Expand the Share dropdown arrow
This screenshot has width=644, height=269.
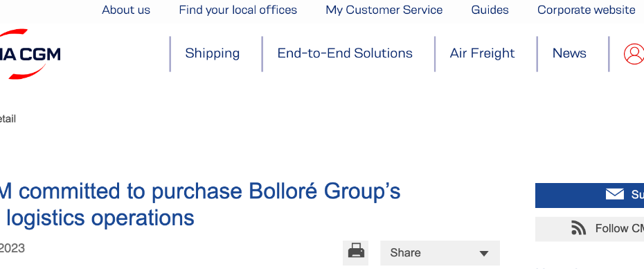point(484,253)
